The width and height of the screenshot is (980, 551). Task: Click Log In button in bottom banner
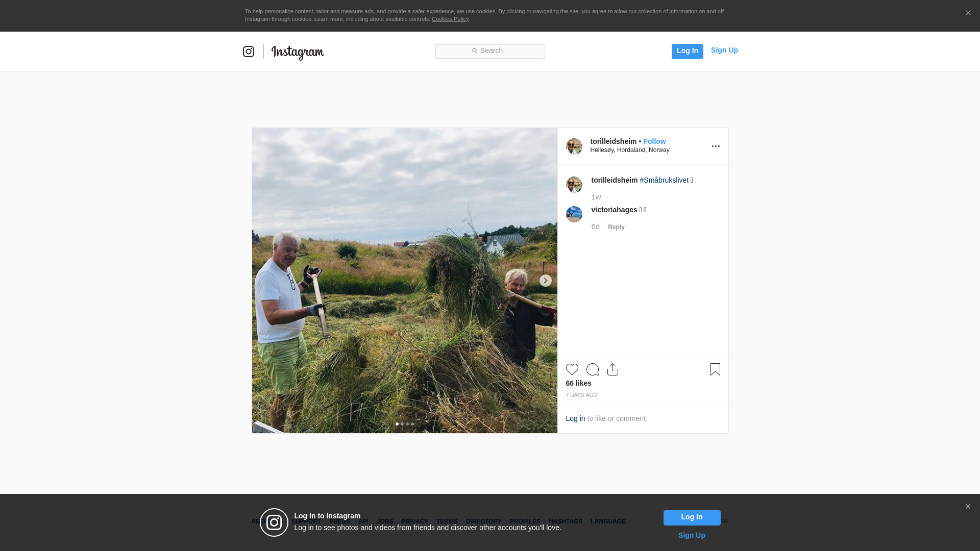(x=692, y=518)
